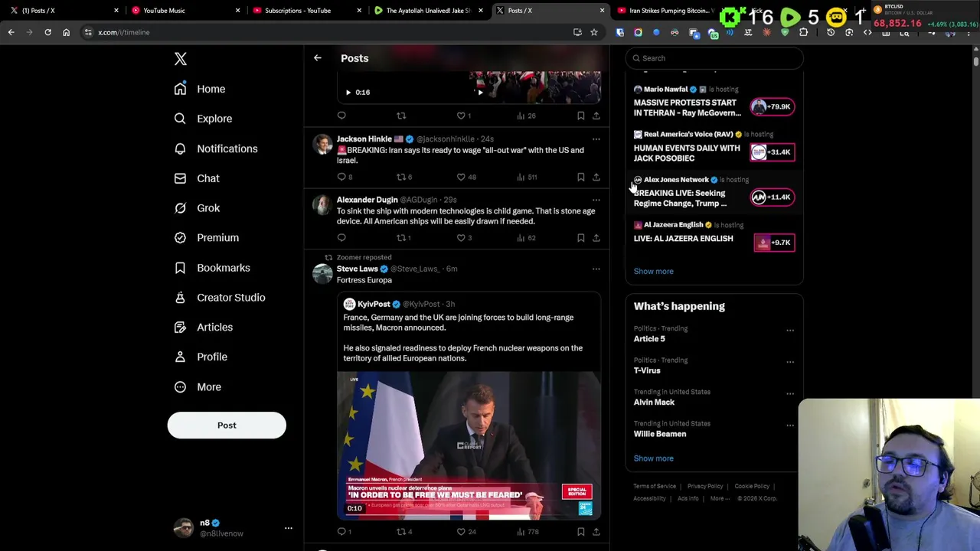Image resolution: width=980 pixels, height=551 pixels.
Task: Like the Jackson Hinkle post
Action: [x=461, y=177]
